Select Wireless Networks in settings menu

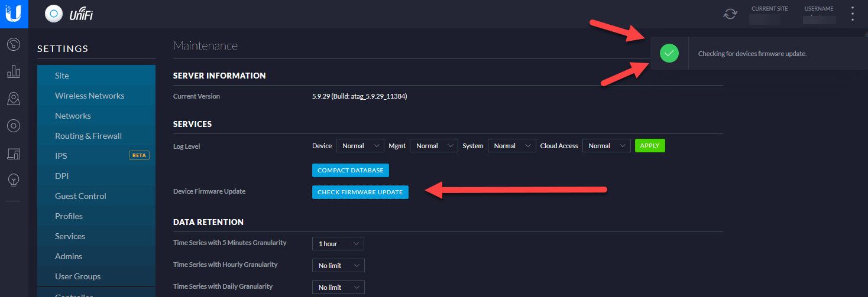(x=89, y=96)
